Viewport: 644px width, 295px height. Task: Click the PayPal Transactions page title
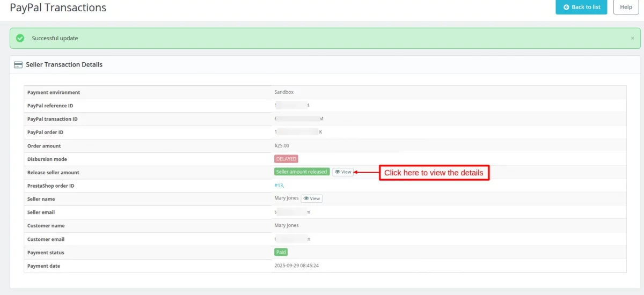click(x=58, y=8)
